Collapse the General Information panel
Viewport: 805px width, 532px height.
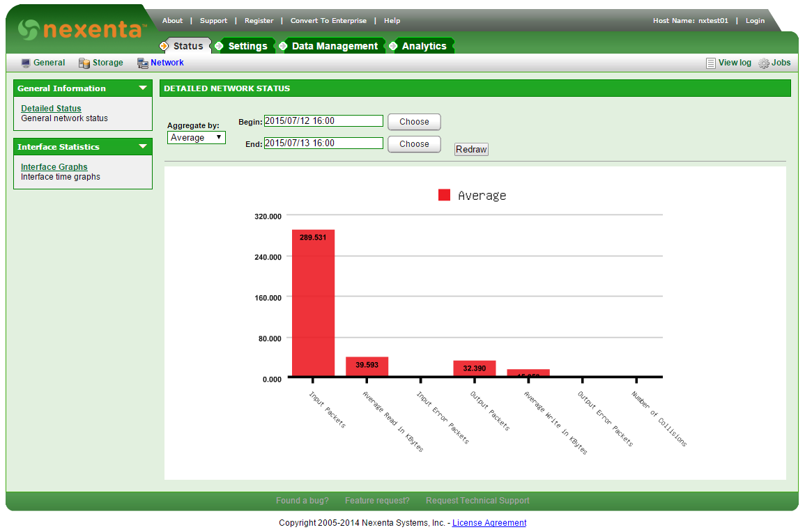point(143,88)
